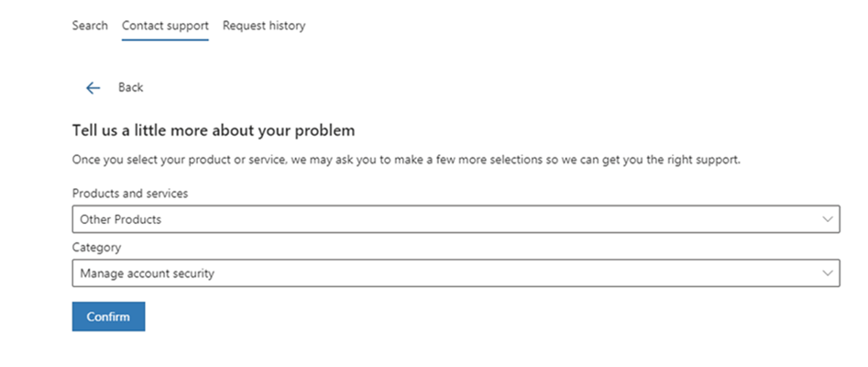
Task: Switch to the Request history tab
Action: pyautogui.click(x=264, y=26)
